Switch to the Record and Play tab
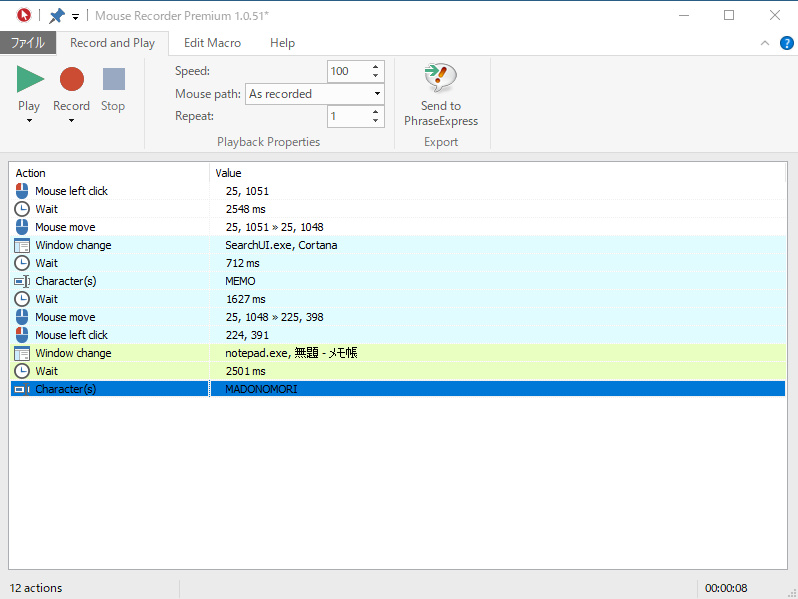The image size is (798, 599). (112, 43)
